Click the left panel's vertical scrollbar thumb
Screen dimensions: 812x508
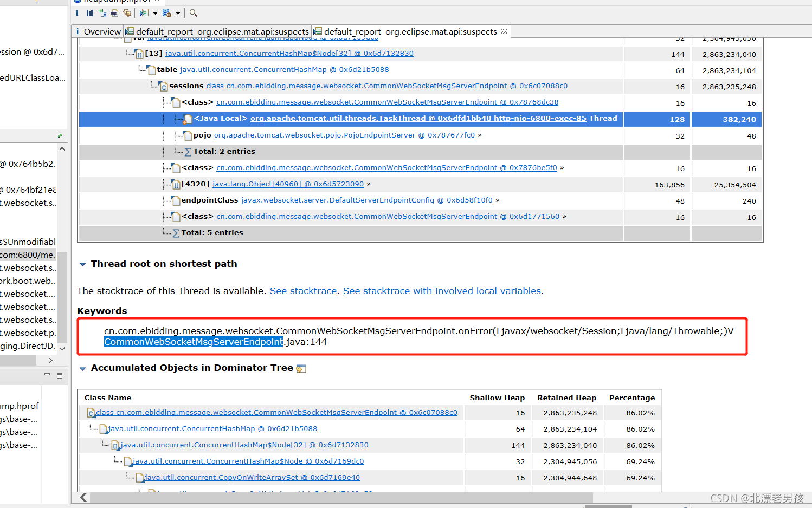pyautogui.click(x=62, y=297)
